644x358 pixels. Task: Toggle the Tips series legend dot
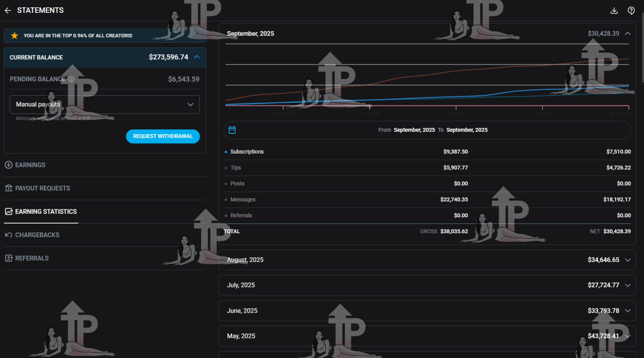tap(226, 168)
